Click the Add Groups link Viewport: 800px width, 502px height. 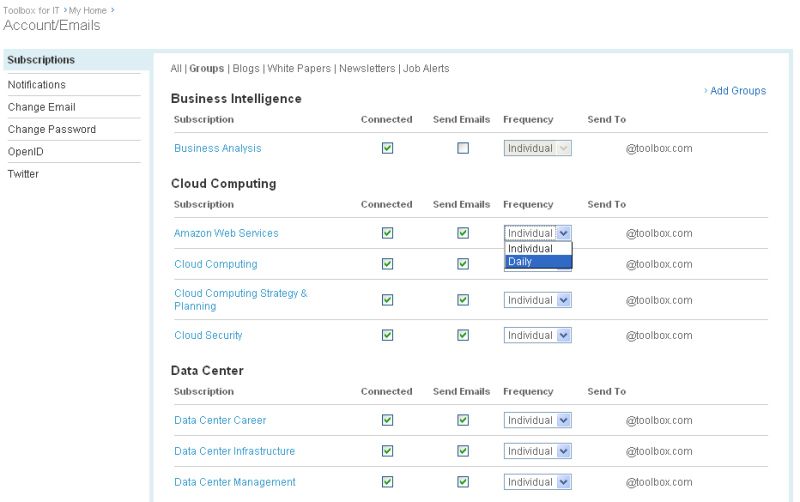pyautogui.click(x=737, y=91)
